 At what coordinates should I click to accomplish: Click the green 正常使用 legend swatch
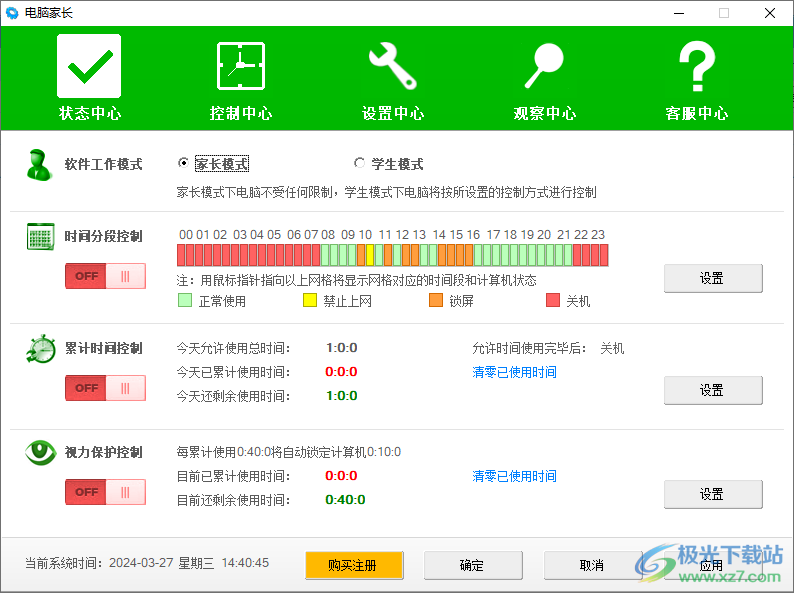185,300
